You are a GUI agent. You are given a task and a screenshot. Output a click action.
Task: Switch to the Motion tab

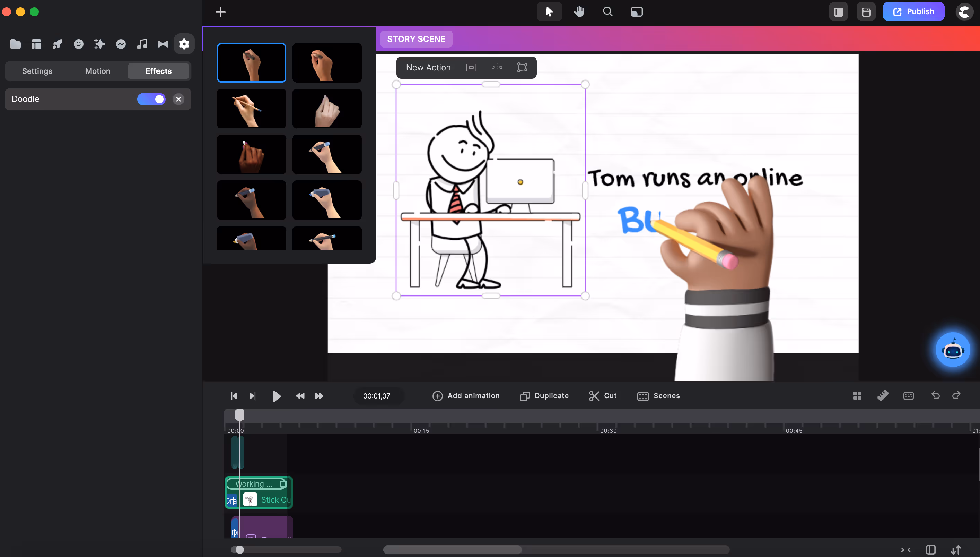tap(98, 71)
